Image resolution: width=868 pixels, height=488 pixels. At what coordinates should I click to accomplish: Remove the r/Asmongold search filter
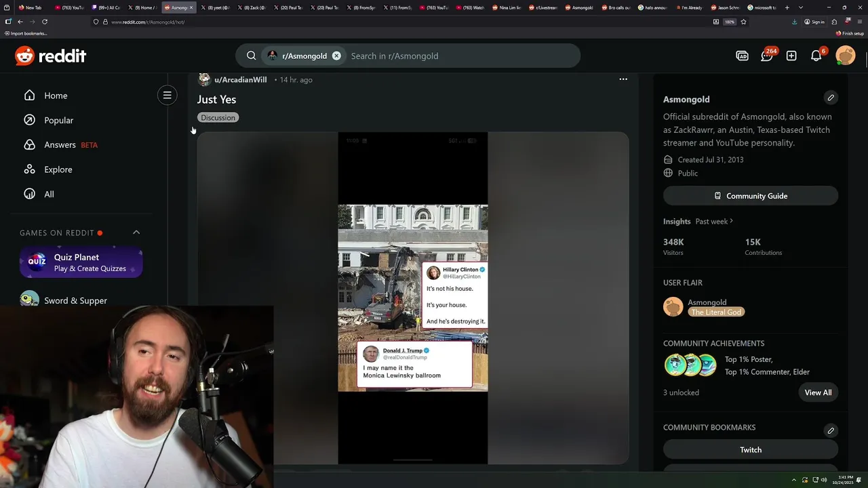point(336,56)
